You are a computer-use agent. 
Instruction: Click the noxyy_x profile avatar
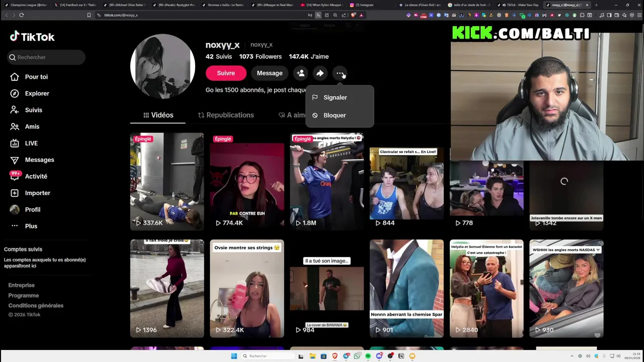pyautogui.click(x=163, y=66)
